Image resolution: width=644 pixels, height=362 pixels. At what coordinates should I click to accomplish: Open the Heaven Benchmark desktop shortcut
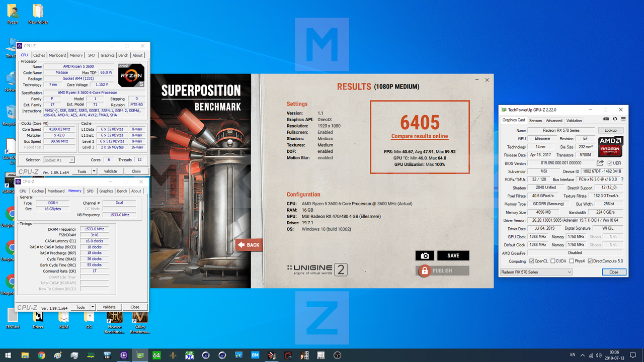point(114,318)
